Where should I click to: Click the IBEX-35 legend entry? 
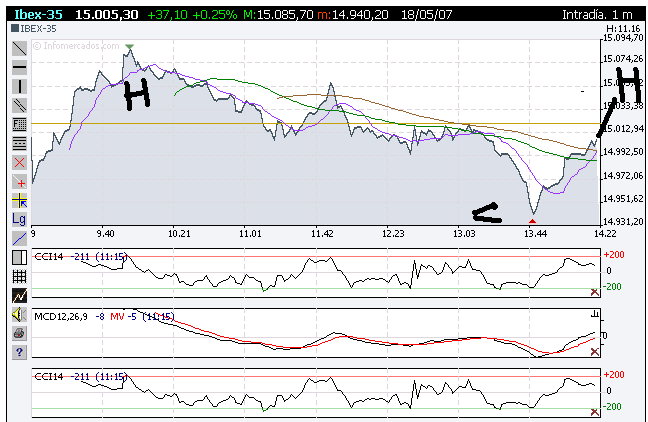(x=34, y=29)
